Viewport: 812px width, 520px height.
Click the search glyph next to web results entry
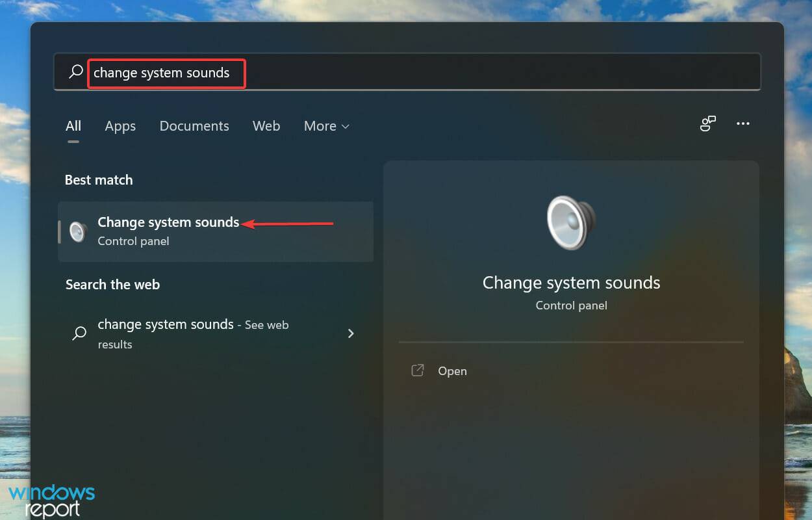(x=79, y=333)
